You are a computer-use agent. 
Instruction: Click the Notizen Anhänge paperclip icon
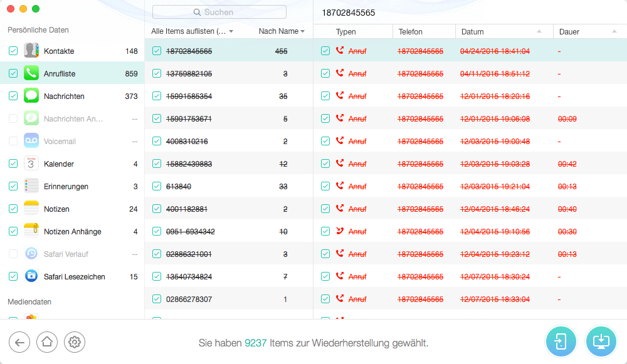coord(31,231)
